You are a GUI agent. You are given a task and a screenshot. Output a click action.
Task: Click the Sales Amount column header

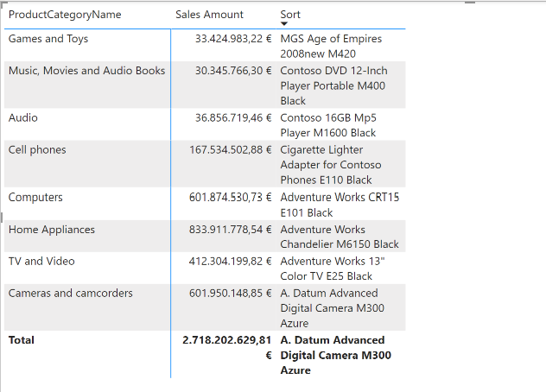(x=209, y=15)
